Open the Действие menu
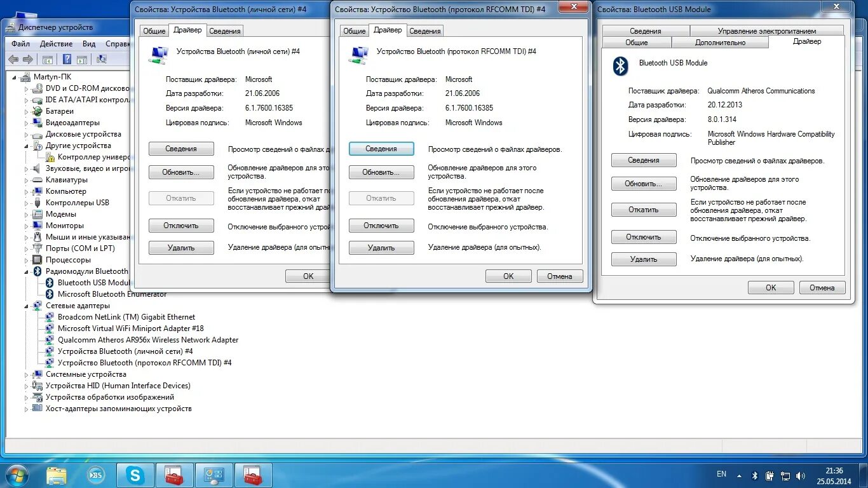 tap(57, 44)
